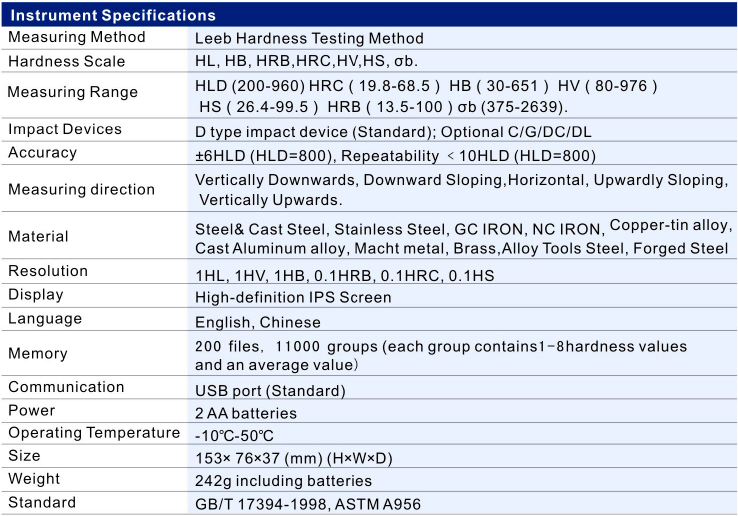Select Leeb Hardness Testing Method text
738x516 pixels.
pyautogui.click(x=309, y=38)
